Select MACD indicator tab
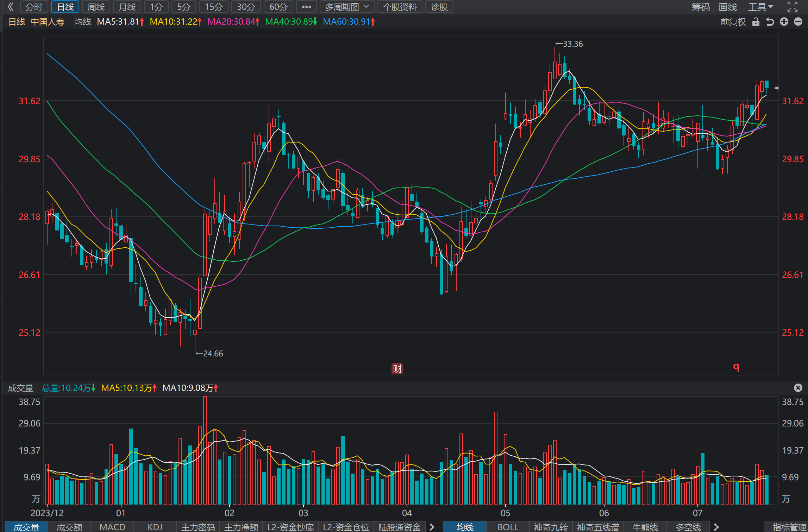808x532 pixels. tap(112, 527)
